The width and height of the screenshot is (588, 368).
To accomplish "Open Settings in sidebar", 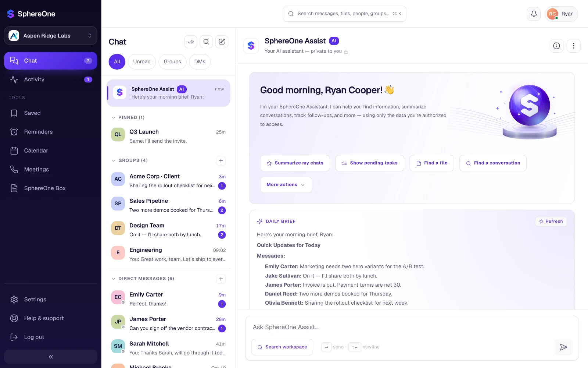I will (51, 300).
